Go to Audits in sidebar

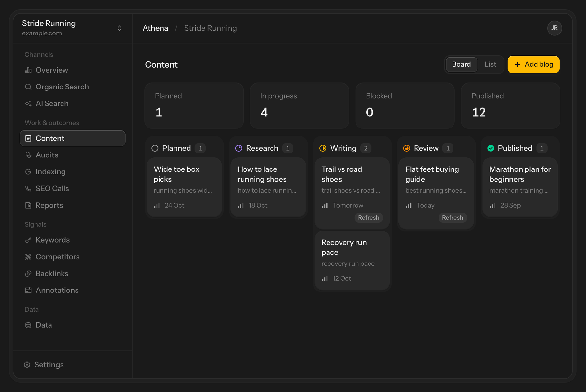pos(73,155)
